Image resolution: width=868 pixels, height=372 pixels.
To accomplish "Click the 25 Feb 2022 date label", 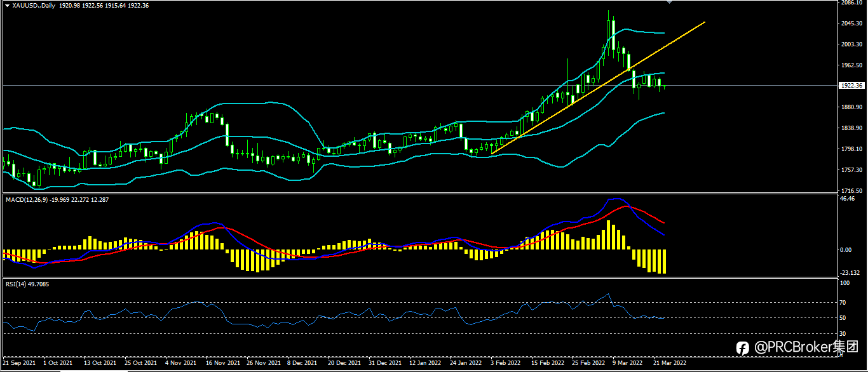I will point(588,364).
